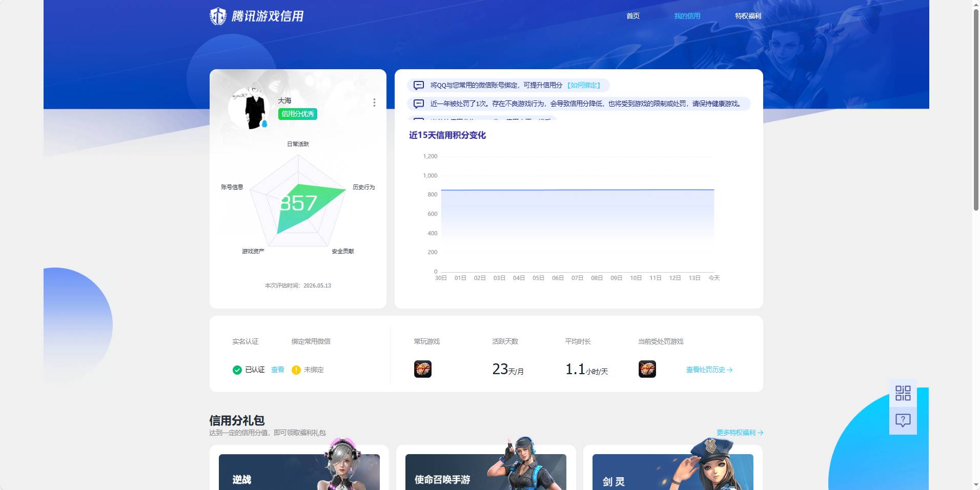The height and width of the screenshot is (490, 980).
Task: Click the game icon under 当前受处罚游戏
Action: pos(647,369)
